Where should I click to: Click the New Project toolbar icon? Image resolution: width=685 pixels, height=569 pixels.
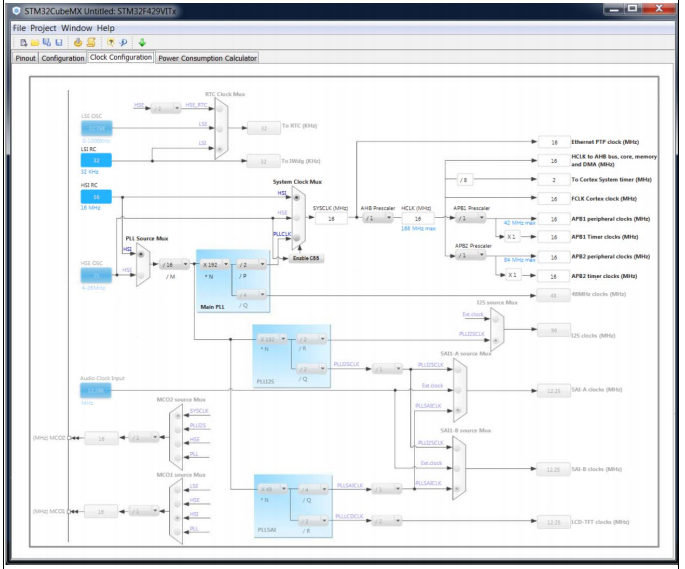coord(24,42)
